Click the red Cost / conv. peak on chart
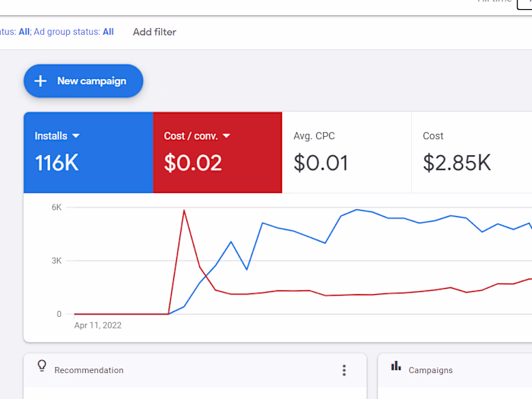 (x=184, y=211)
